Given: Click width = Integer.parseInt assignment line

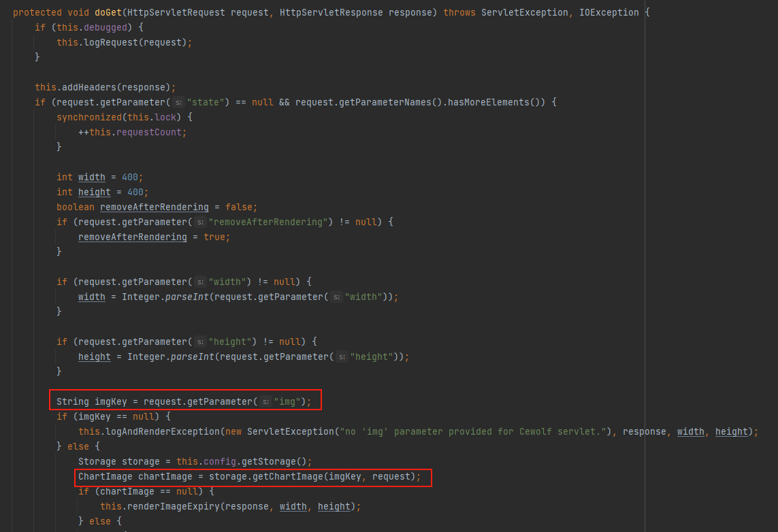Looking at the screenshot, I should 238,297.
